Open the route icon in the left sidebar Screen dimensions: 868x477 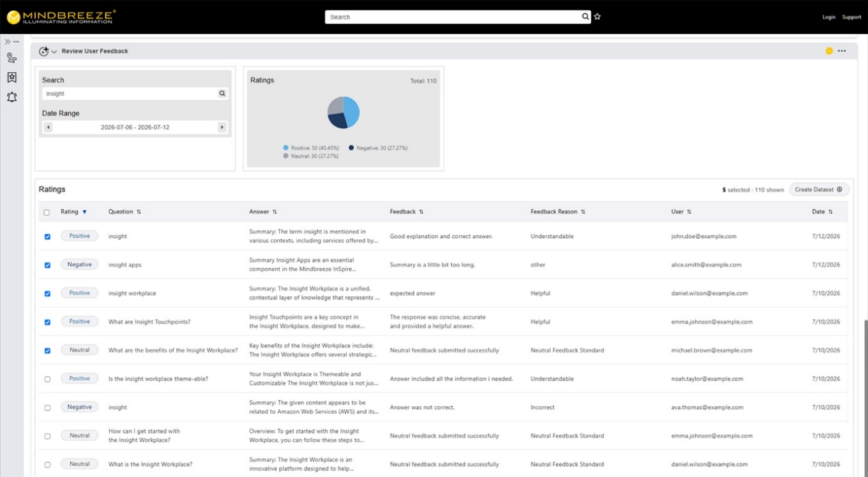pyautogui.click(x=11, y=58)
